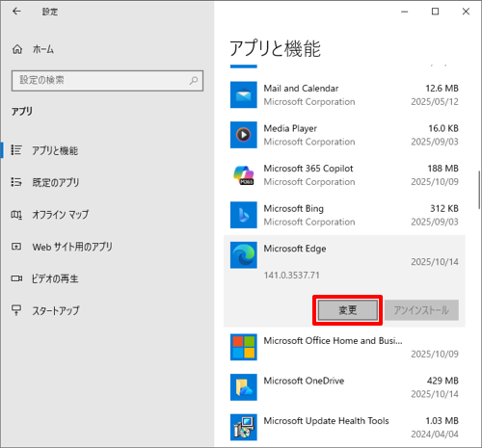This screenshot has width=482, height=448.
Task: Focus the 設定の検索 search field
Action: tap(107, 81)
